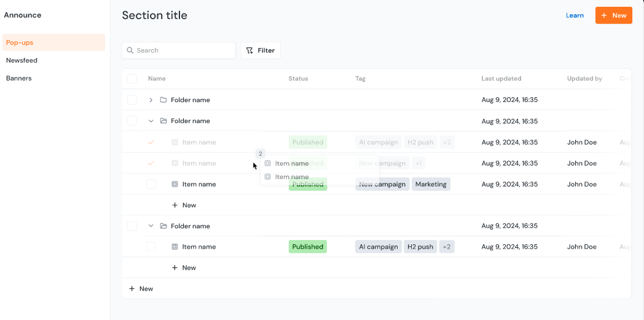Click the filter funnel icon
The height and width of the screenshot is (320, 644).
point(250,50)
